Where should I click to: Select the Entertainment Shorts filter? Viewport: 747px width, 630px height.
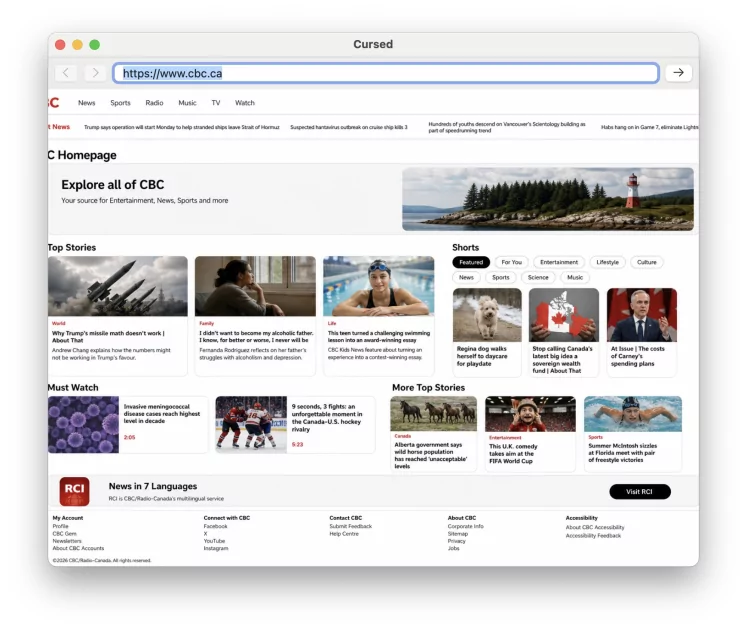(559, 262)
